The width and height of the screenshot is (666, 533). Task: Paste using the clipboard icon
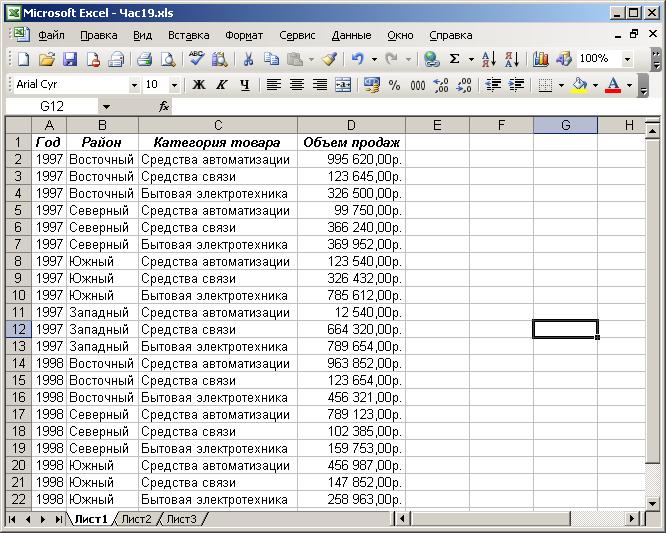click(295, 59)
